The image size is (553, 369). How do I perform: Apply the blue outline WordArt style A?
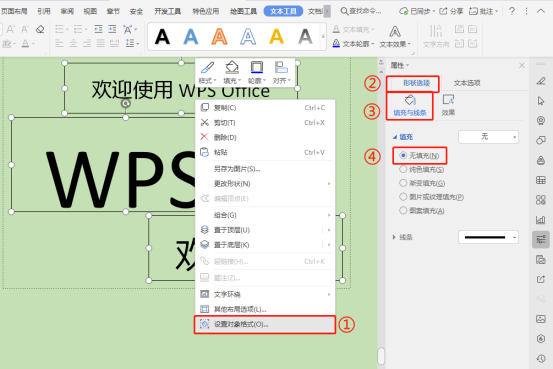[248, 36]
